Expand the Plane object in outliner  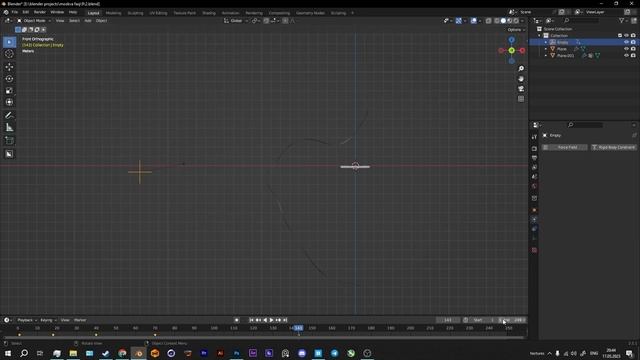(x=546, y=49)
